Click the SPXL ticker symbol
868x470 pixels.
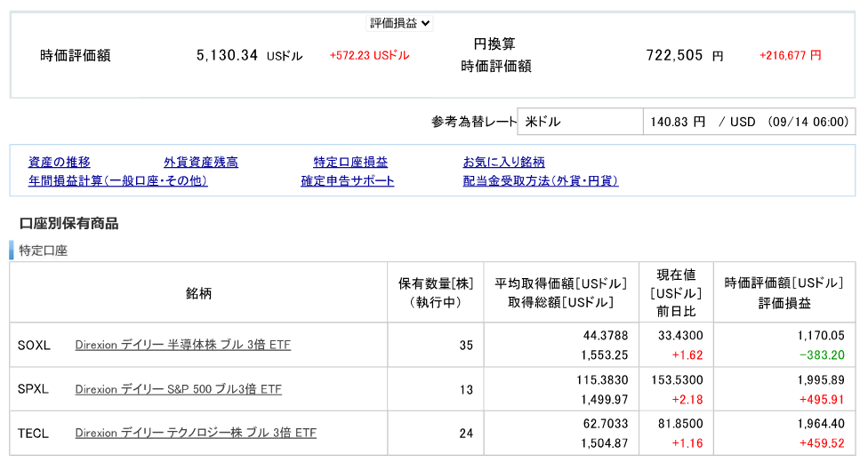pos(33,389)
